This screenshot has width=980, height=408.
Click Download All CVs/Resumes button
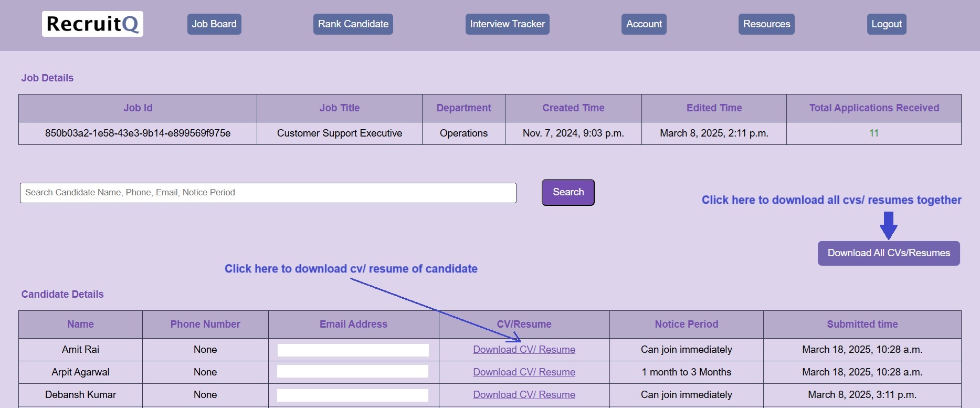pyautogui.click(x=889, y=253)
